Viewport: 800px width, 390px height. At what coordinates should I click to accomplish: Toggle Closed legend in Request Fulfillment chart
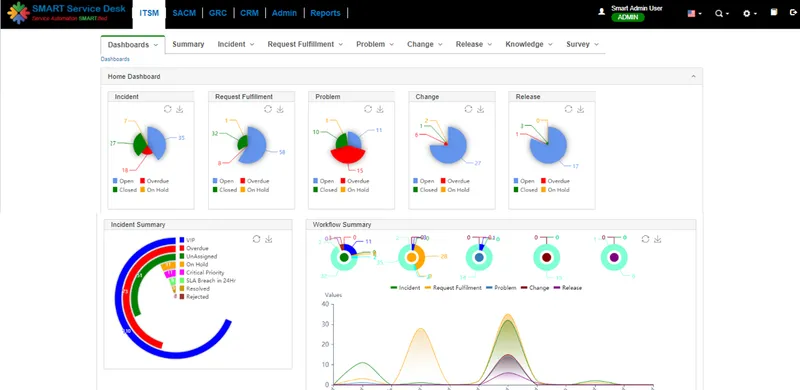click(224, 190)
